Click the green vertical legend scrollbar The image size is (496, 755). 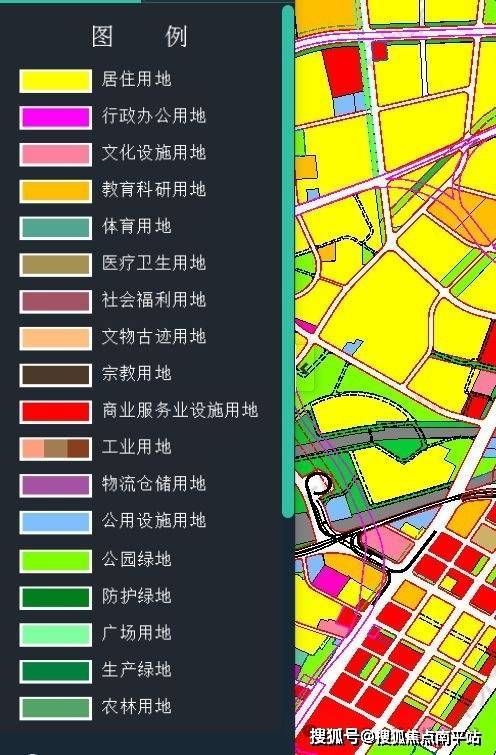[x=288, y=261]
